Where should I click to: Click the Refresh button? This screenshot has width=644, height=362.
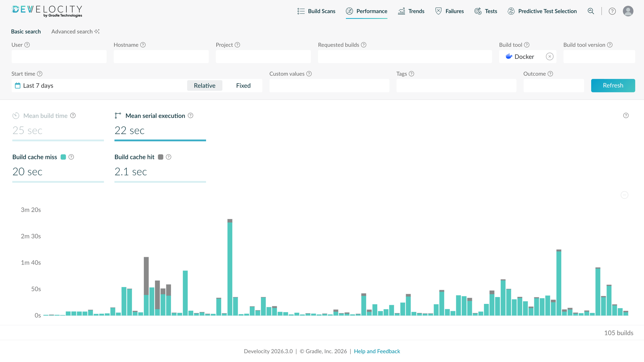[613, 85]
